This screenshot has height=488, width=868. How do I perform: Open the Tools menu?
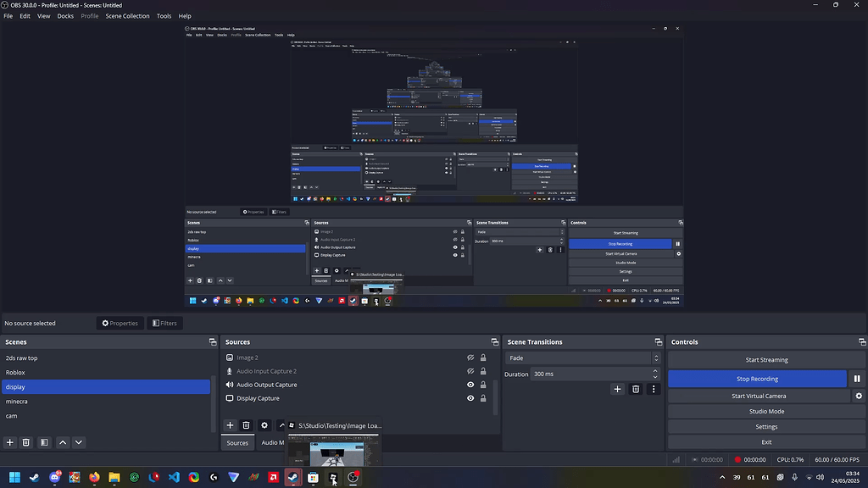pyautogui.click(x=164, y=15)
